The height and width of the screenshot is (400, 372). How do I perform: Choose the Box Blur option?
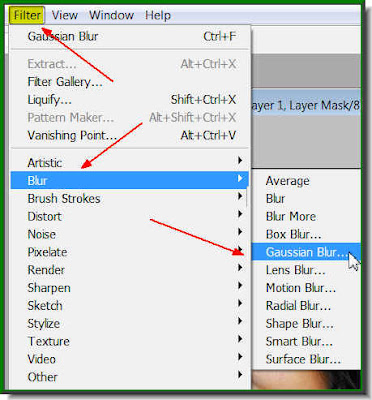coord(306,234)
